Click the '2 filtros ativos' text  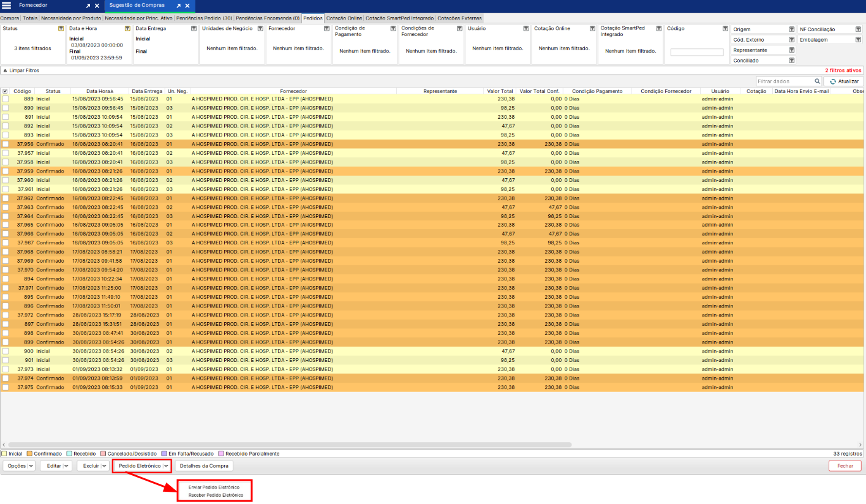[x=843, y=70]
